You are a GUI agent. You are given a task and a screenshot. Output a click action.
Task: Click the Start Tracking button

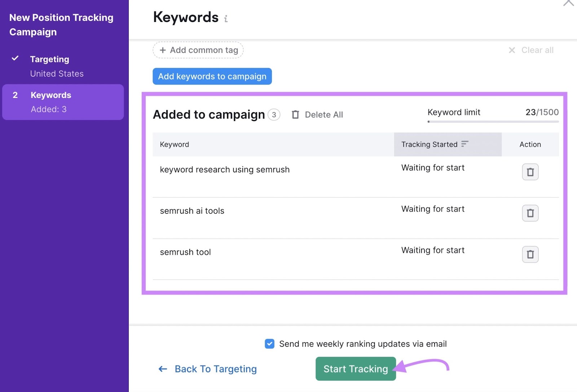click(x=355, y=369)
